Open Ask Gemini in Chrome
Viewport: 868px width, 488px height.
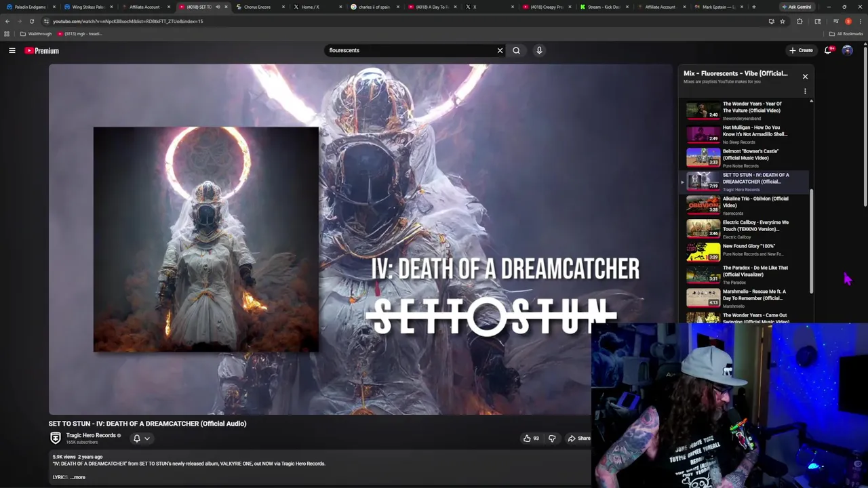click(x=796, y=7)
